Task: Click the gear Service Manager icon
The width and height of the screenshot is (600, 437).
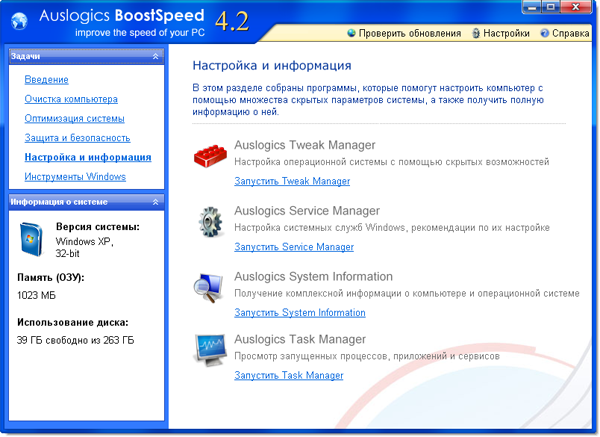Action: pyautogui.click(x=210, y=222)
